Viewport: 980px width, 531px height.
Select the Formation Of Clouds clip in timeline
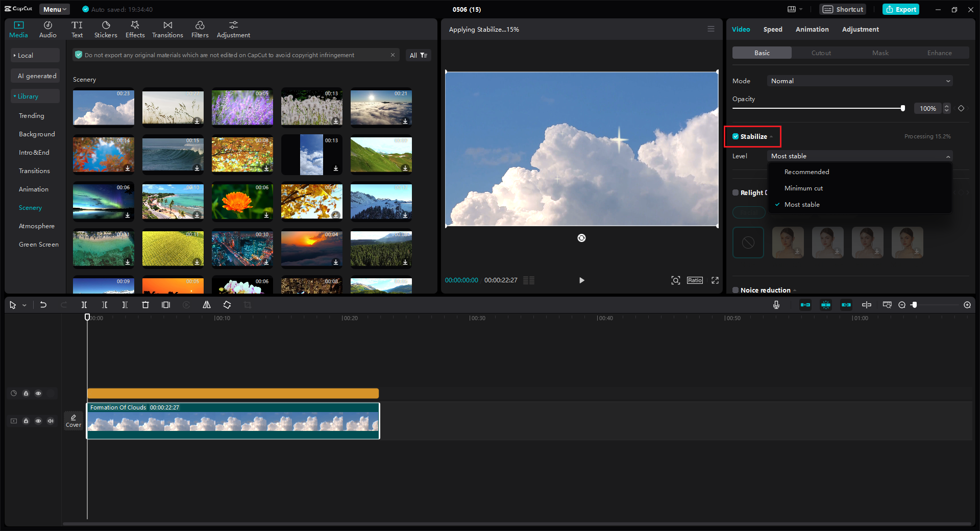(233, 421)
